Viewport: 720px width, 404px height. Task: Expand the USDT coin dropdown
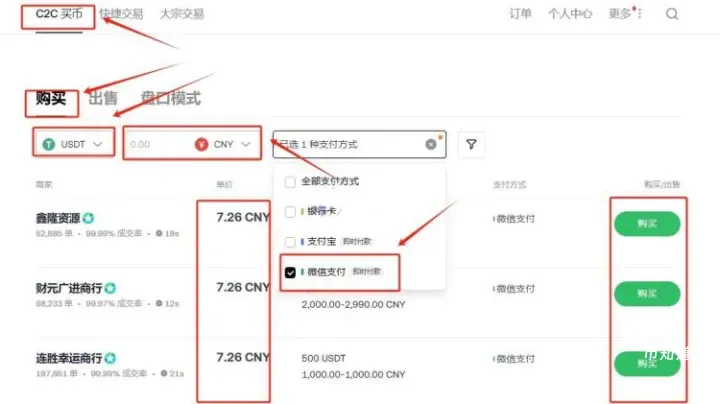pyautogui.click(x=98, y=144)
